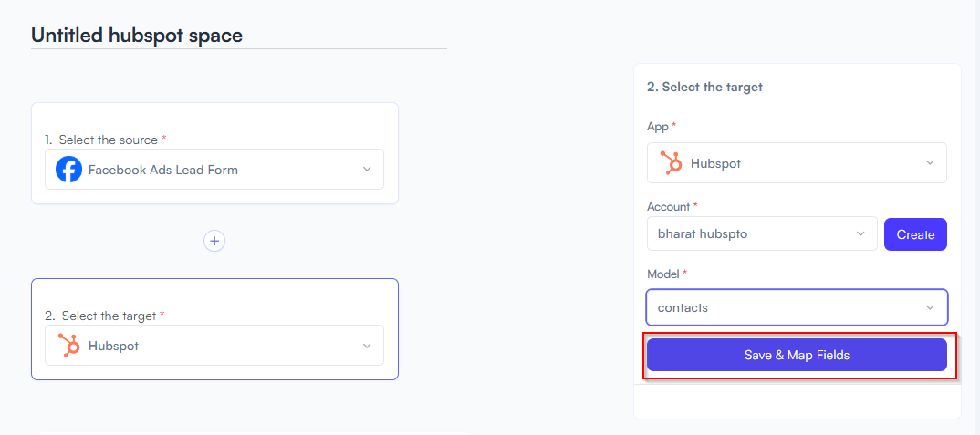Click the Save & Map Fields button

tap(797, 355)
